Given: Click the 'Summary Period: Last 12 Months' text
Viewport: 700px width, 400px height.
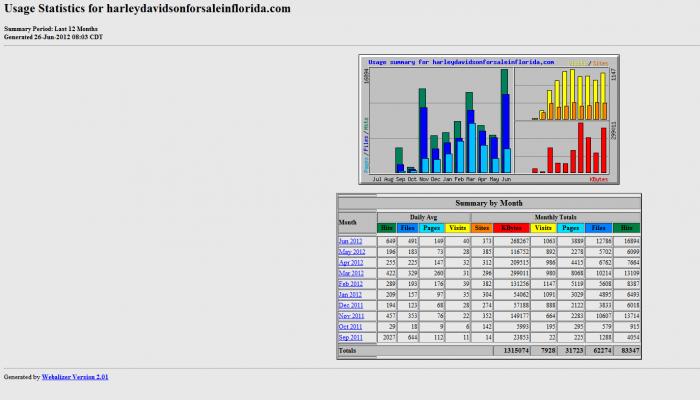Looking at the screenshot, I should pyautogui.click(x=51, y=29).
